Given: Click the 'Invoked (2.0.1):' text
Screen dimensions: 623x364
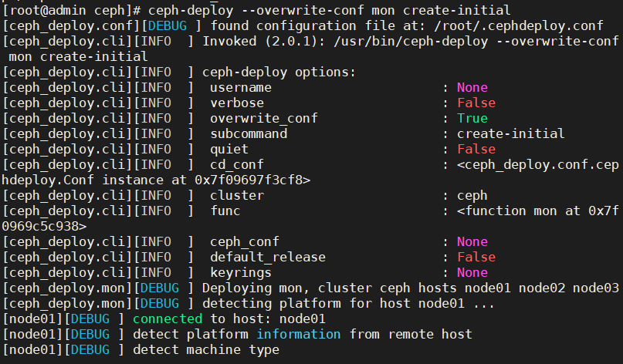Looking at the screenshot, I should [x=264, y=42].
